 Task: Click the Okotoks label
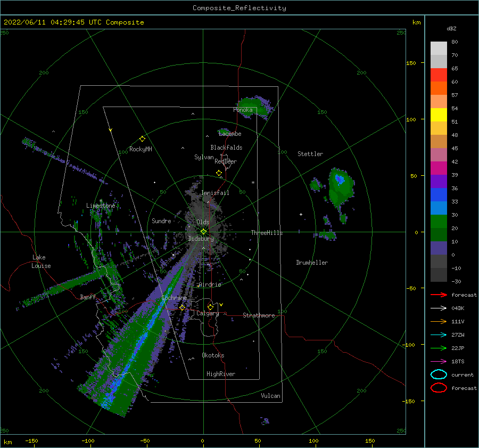tap(213, 355)
